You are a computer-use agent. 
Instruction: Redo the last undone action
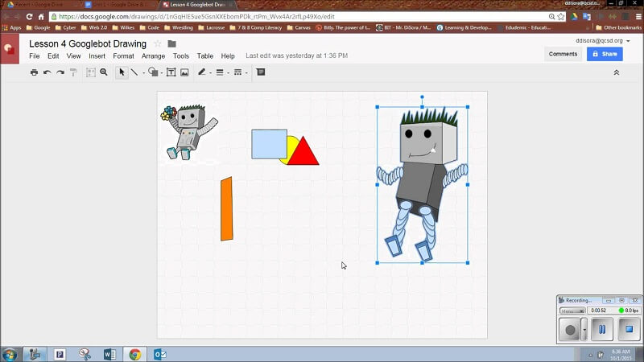click(60, 72)
